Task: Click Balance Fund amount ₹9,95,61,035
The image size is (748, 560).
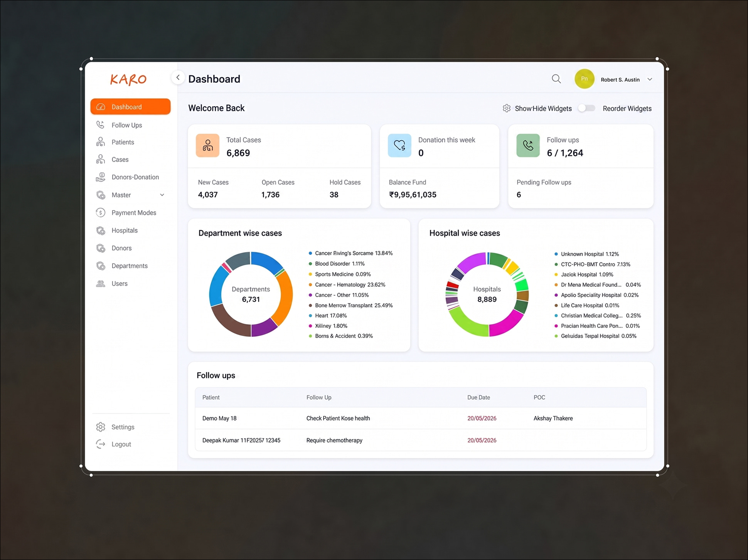Action: click(x=413, y=195)
